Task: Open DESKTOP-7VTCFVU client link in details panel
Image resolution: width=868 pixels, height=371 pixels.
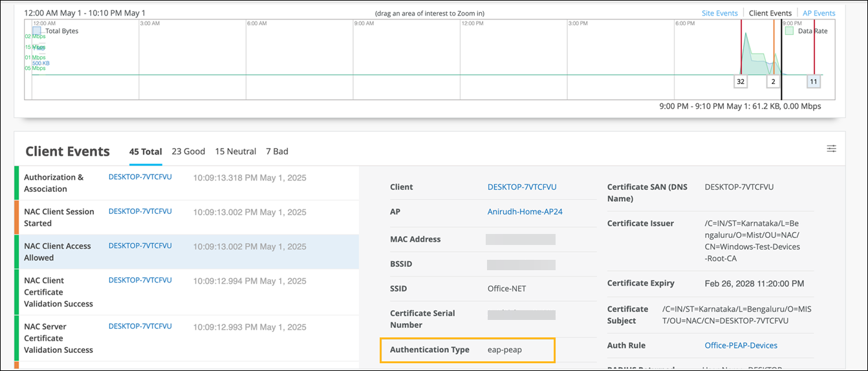Action: (521, 187)
